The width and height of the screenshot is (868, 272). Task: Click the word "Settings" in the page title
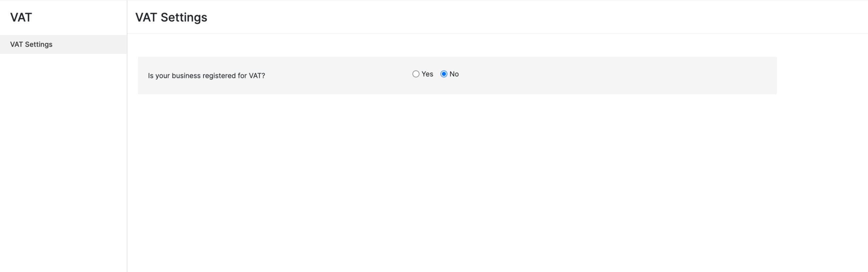[184, 17]
